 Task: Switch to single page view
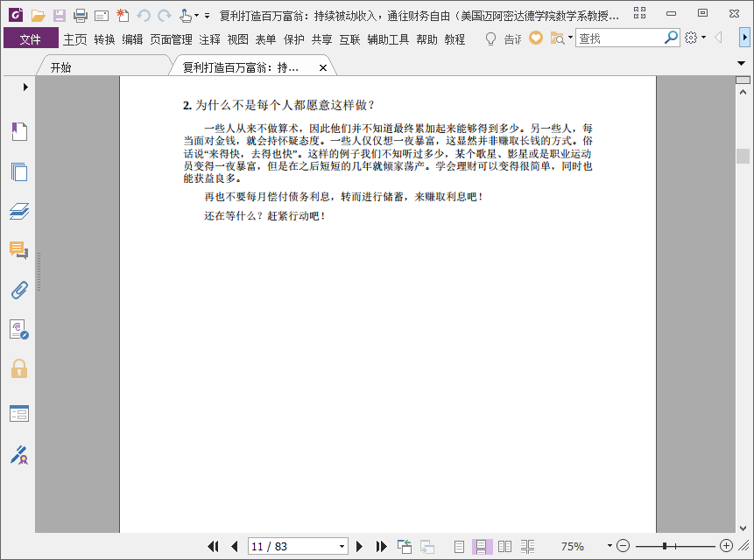(x=459, y=546)
